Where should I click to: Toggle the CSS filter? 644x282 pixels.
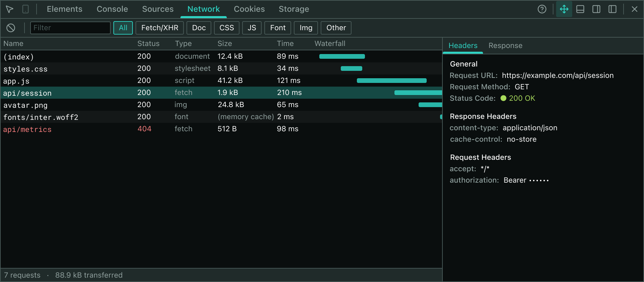click(x=227, y=28)
